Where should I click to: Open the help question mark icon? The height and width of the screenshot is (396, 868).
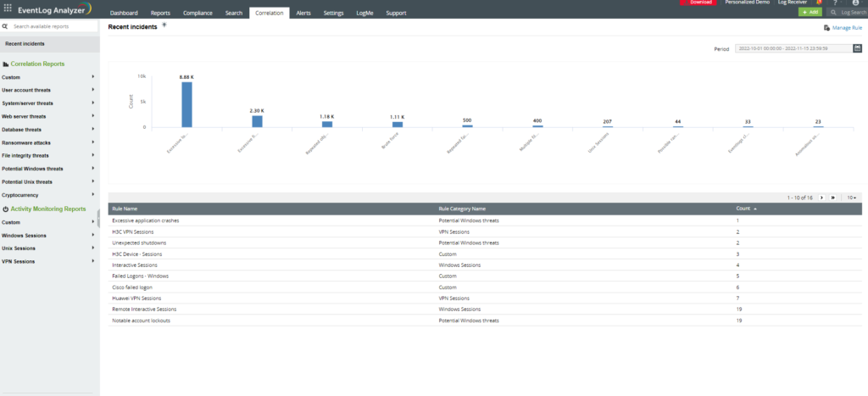[x=836, y=3]
